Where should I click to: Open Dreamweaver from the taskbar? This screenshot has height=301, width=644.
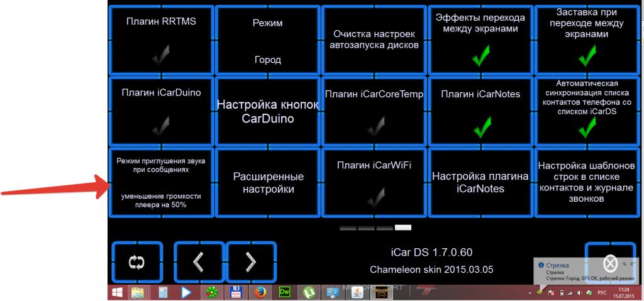click(284, 292)
